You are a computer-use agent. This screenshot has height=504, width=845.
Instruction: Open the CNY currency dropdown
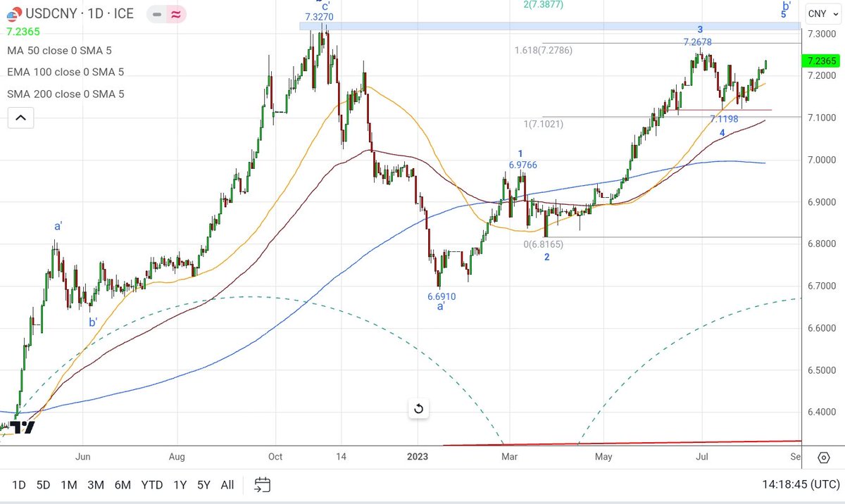(822, 13)
